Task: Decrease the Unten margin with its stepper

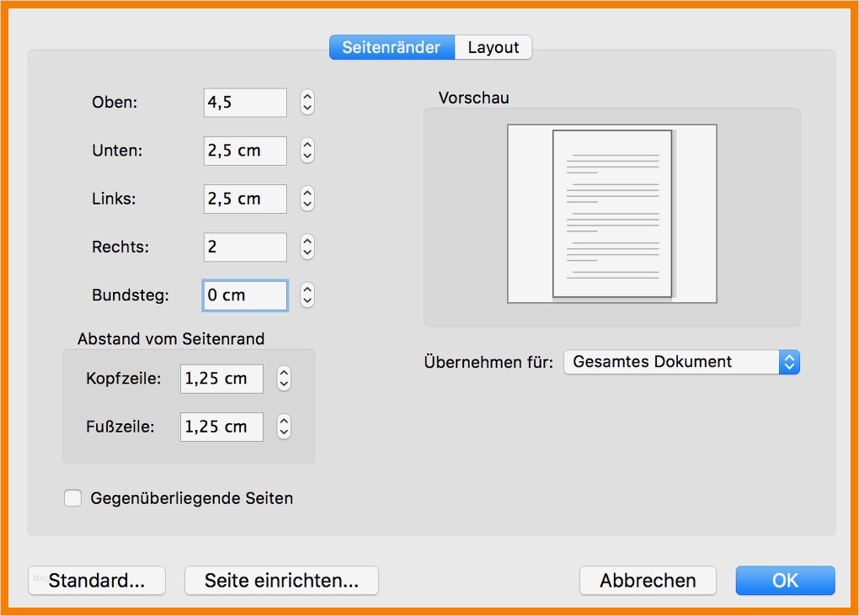Action: coord(306,155)
